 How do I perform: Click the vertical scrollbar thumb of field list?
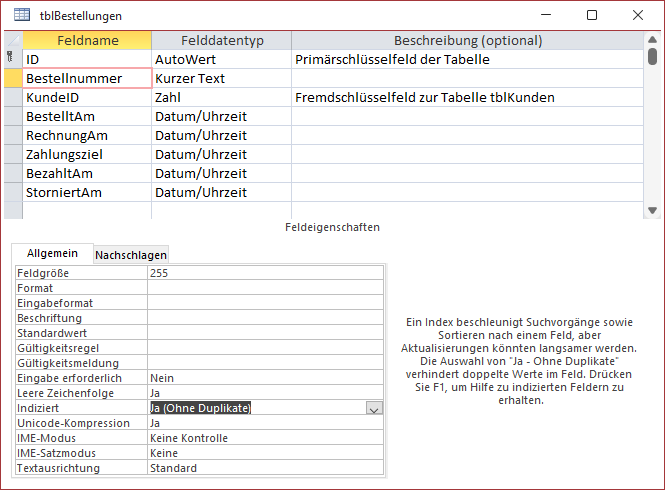click(653, 56)
